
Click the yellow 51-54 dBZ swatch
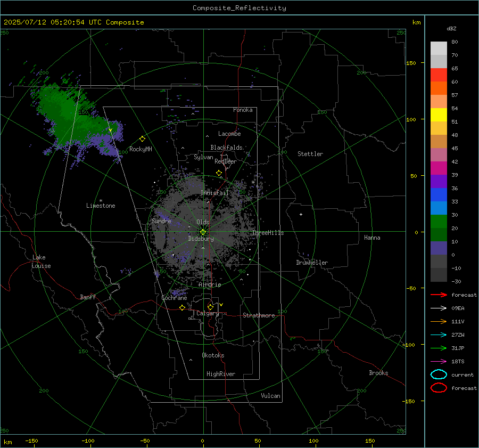coord(439,115)
